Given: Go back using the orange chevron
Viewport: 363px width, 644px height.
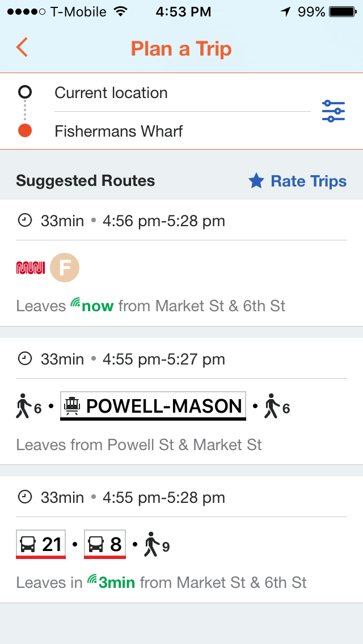Looking at the screenshot, I should point(22,48).
